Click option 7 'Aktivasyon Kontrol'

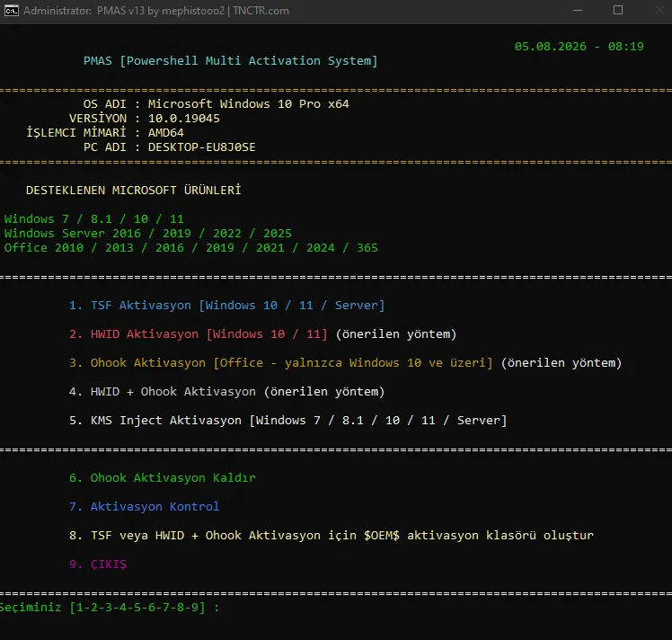coord(144,506)
